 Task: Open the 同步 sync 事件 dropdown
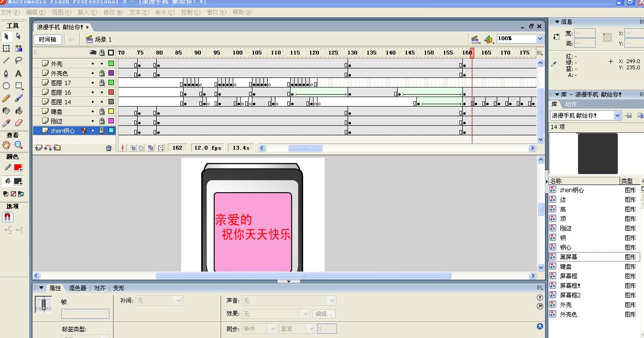click(273, 329)
